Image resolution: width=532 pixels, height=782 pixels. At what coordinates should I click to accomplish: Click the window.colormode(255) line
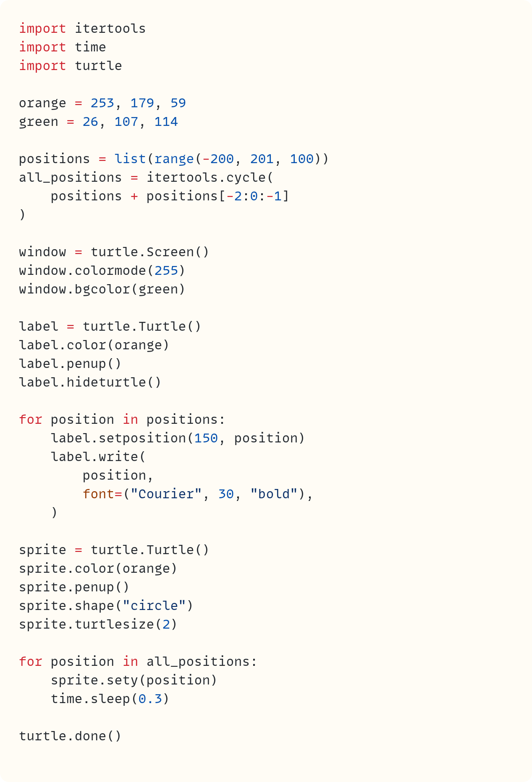pos(102,270)
